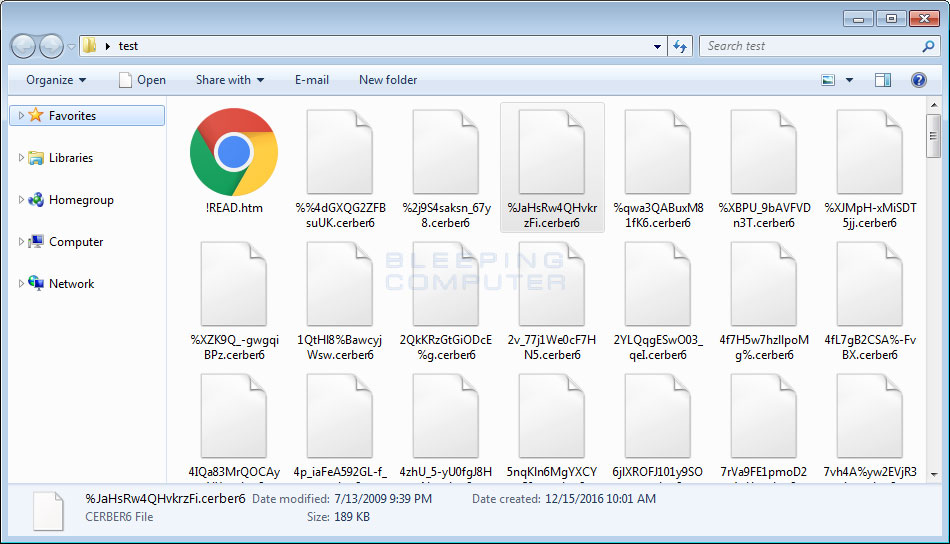Click the Open toolbar button
The width and height of the screenshot is (950, 544).
pyautogui.click(x=142, y=80)
